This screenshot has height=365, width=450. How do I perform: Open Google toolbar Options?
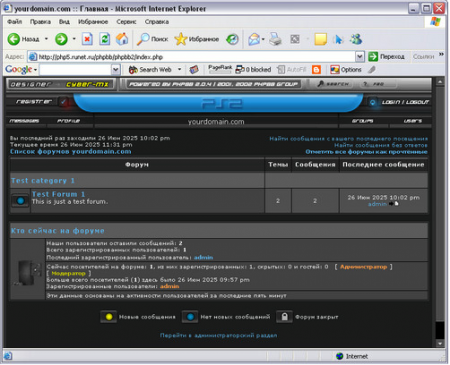[x=346, y=70]
